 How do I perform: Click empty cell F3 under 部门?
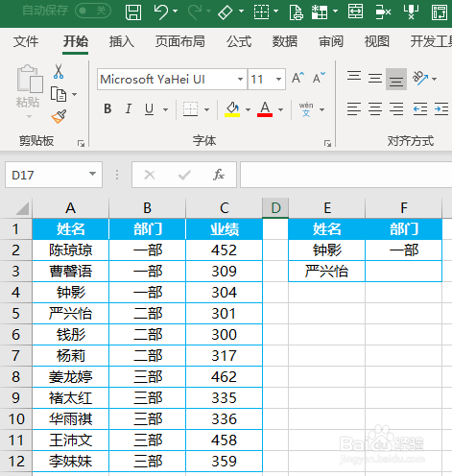404,272
